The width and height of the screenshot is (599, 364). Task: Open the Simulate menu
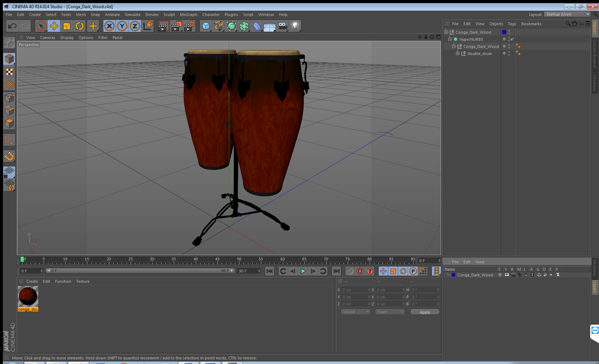132,15
